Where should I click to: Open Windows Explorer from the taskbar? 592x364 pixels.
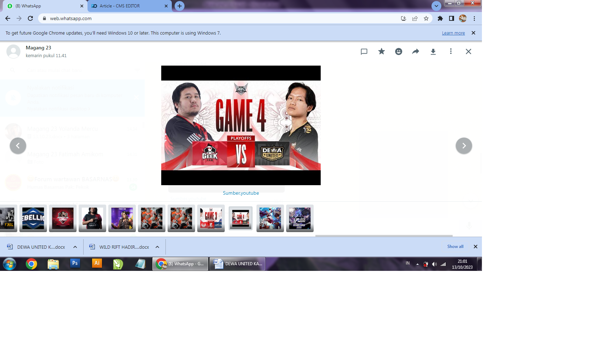point(53,264)
